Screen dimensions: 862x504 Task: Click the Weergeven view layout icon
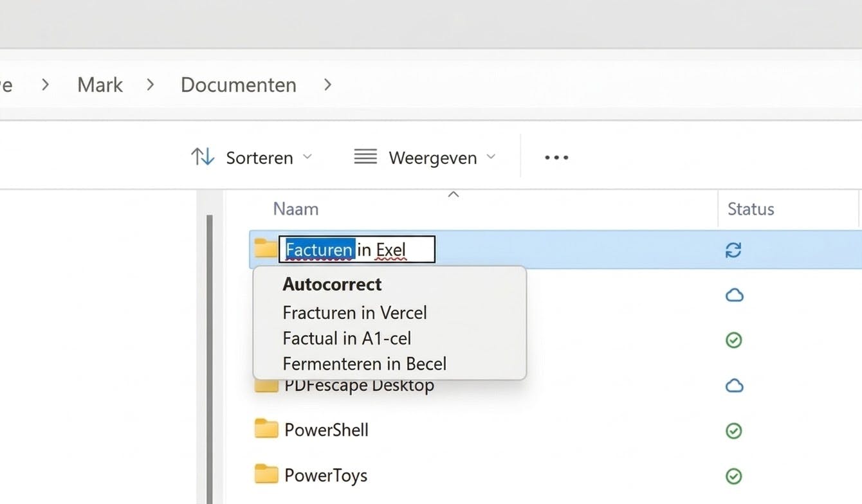[x=365, y=156]
